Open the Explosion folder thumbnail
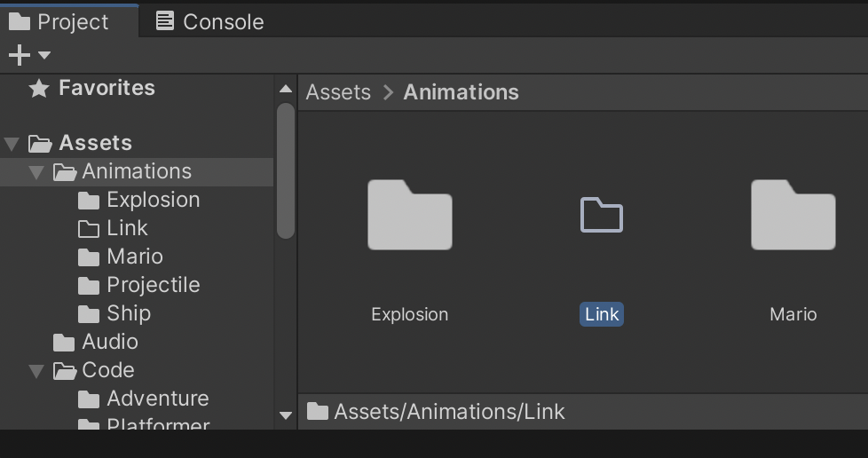This screenshot has height=458, width=868. point(409,215)
